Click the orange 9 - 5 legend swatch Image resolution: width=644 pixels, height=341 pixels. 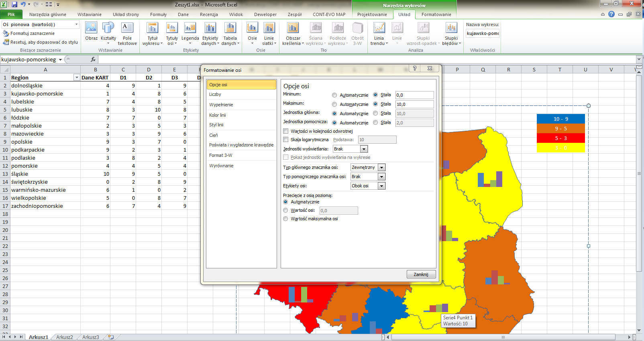pos(560,128)
